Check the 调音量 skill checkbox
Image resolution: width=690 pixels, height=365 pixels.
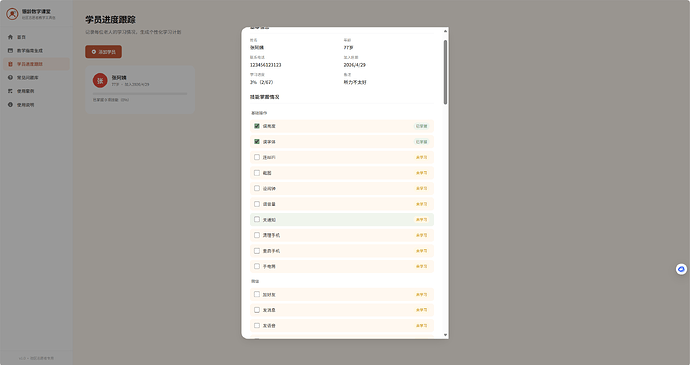257,204
